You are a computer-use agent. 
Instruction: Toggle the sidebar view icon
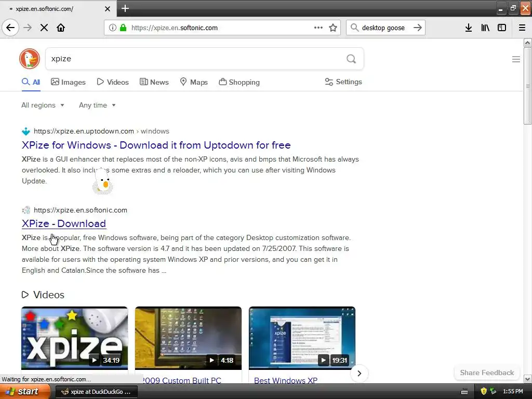click(502, 28)
